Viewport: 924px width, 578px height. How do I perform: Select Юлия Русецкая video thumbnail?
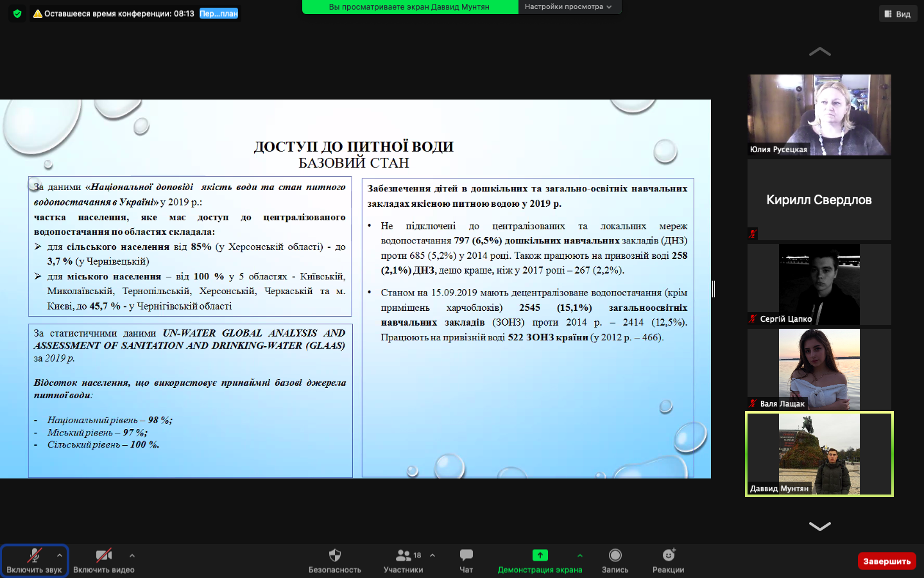pyautogui.click(x=819, y=115)
